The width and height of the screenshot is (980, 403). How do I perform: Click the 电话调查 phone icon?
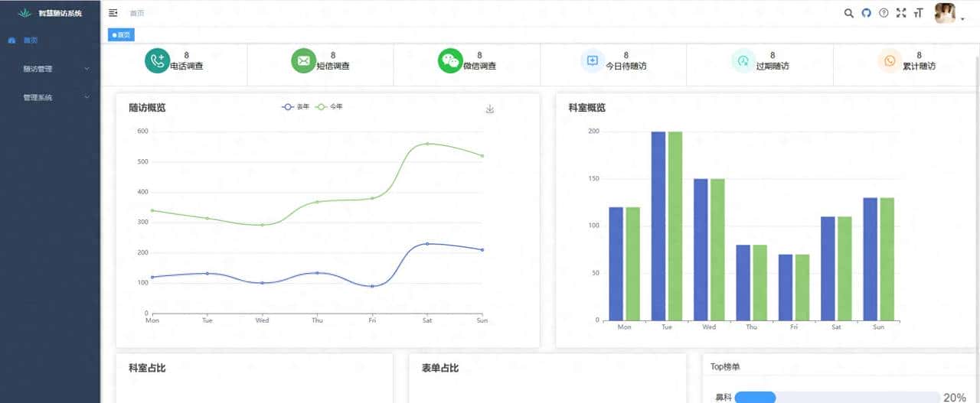tap(157, 61)
